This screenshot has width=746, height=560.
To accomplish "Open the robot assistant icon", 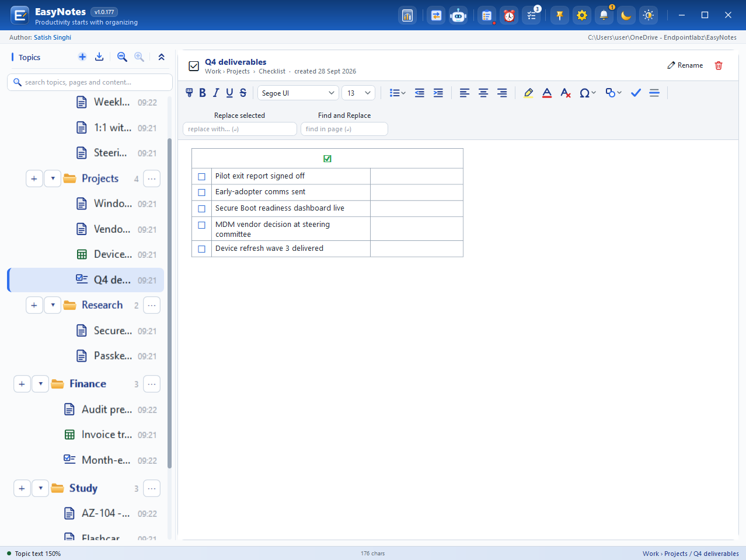I will (459, 16).
